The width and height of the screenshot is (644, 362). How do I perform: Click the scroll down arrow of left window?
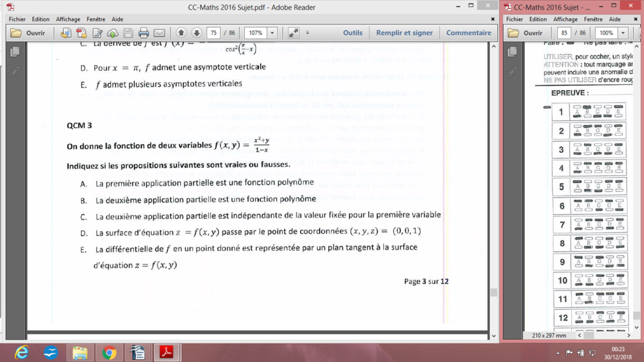(494, 336)
